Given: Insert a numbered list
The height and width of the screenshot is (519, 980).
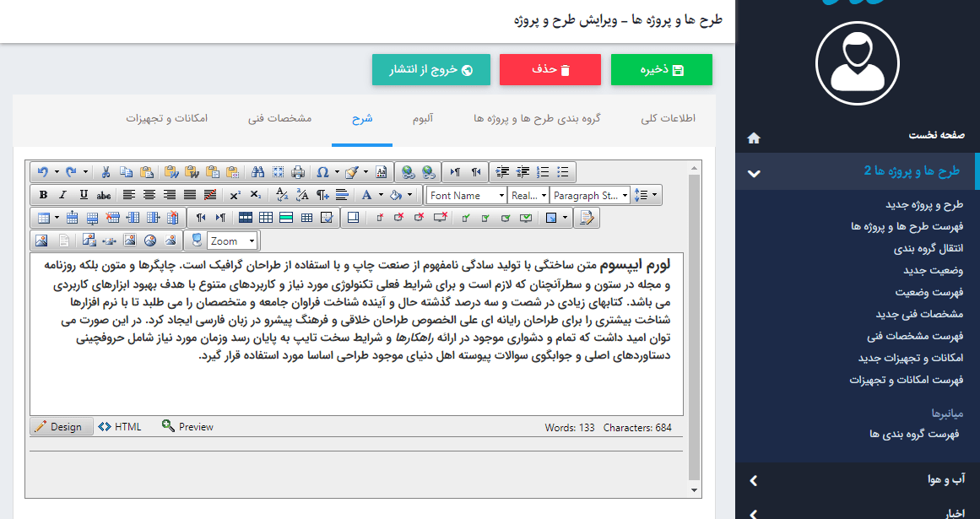Looking at the screenshot, I should tap(543, 172).
